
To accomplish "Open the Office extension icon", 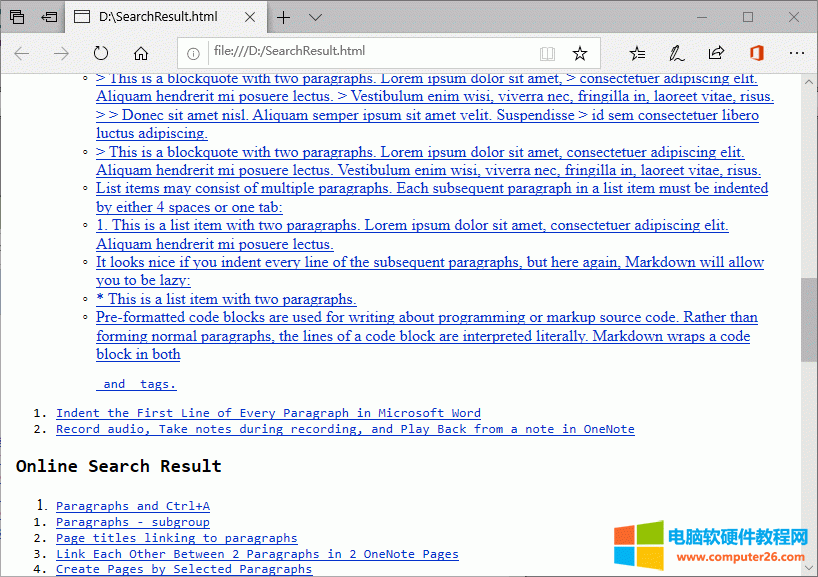I will (756, 53).
